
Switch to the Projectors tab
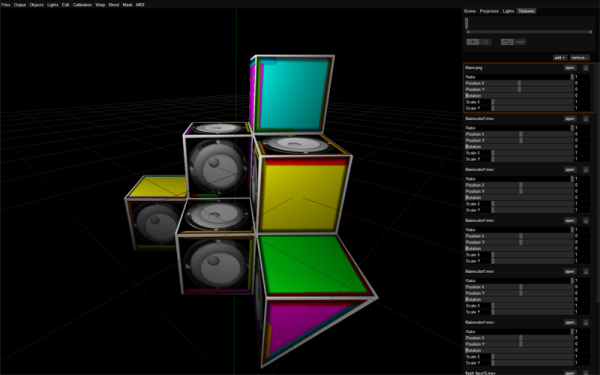tap(489, 11)
